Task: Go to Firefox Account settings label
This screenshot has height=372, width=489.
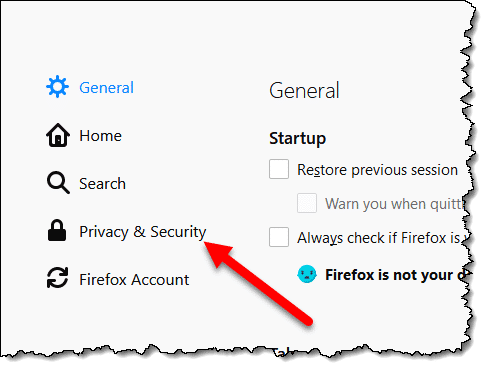Action: pyautogui.click(x=134, y=280)
